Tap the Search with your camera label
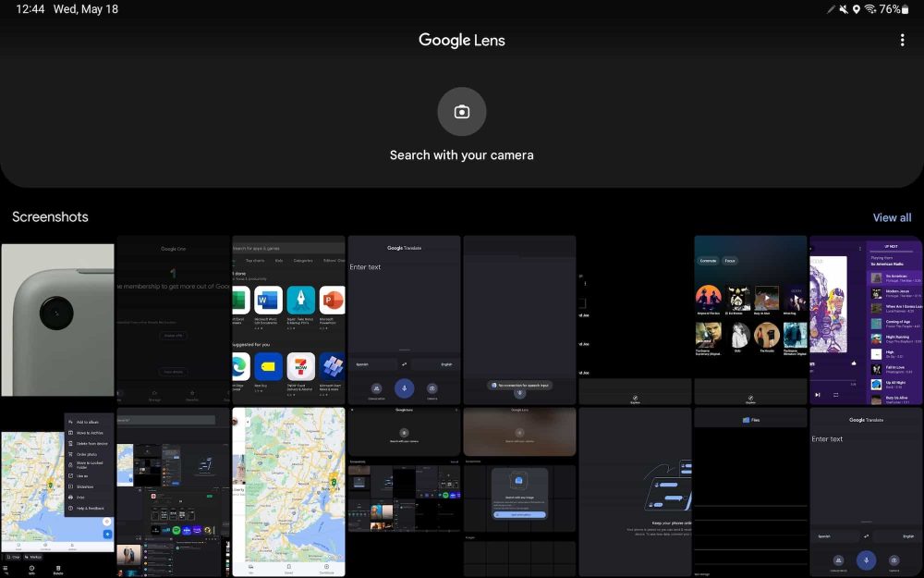This screenshot has height=578, width=924. click(x=462, y=155)
